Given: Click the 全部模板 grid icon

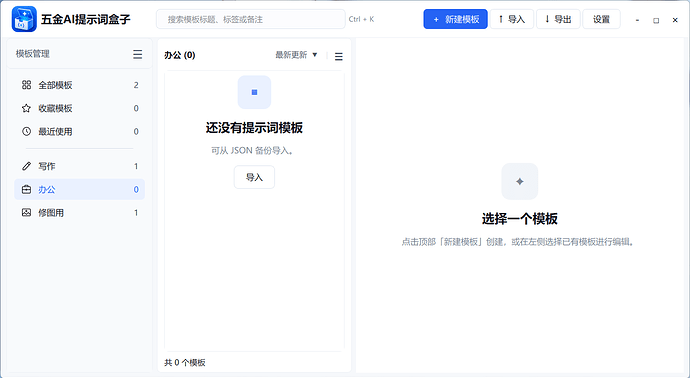Looking at the screenshot, I should [x=26, y=84].
